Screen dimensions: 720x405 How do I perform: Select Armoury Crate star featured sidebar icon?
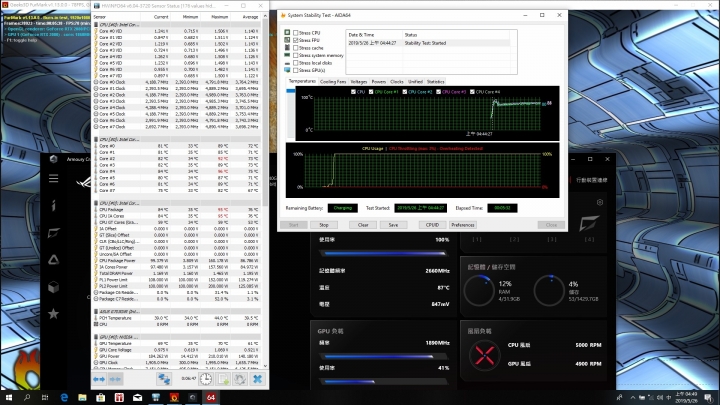pos(54,314)
